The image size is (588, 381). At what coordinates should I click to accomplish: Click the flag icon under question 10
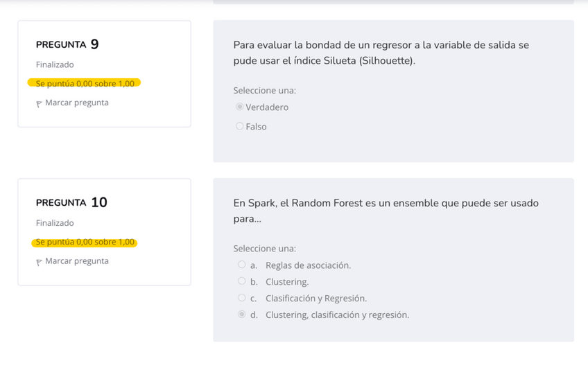40,263
